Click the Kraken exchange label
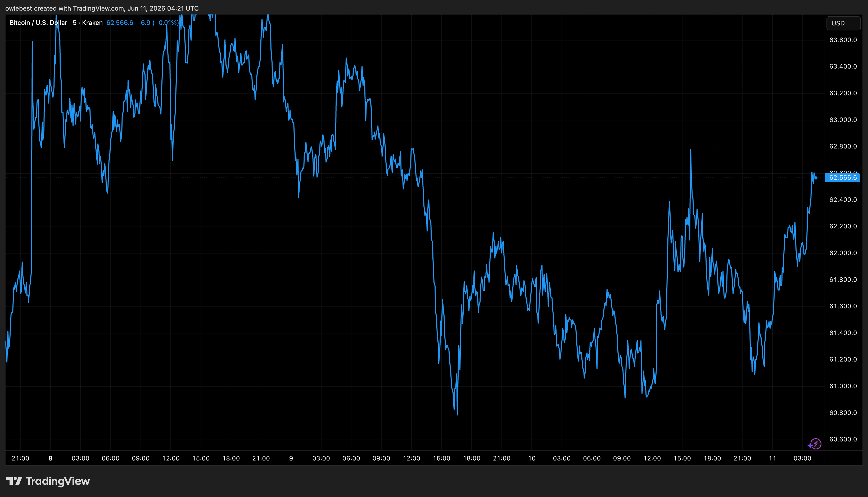 pos(92,23)
